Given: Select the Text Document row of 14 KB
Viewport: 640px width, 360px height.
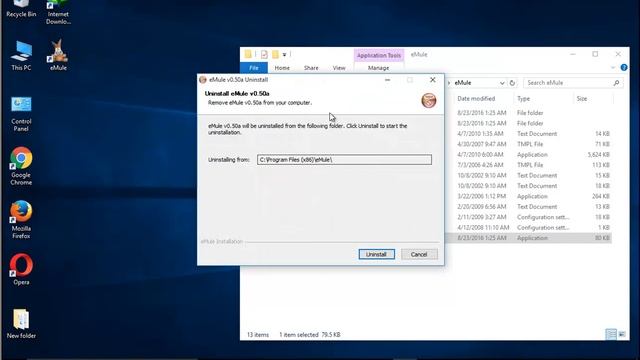Looking at the screenshot, I should pos(529,134).
